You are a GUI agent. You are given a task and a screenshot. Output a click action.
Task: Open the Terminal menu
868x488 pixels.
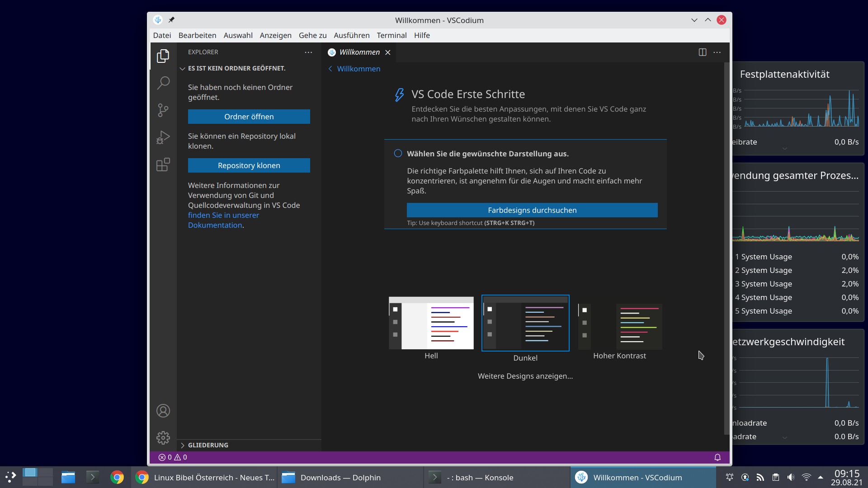[392, 35]
